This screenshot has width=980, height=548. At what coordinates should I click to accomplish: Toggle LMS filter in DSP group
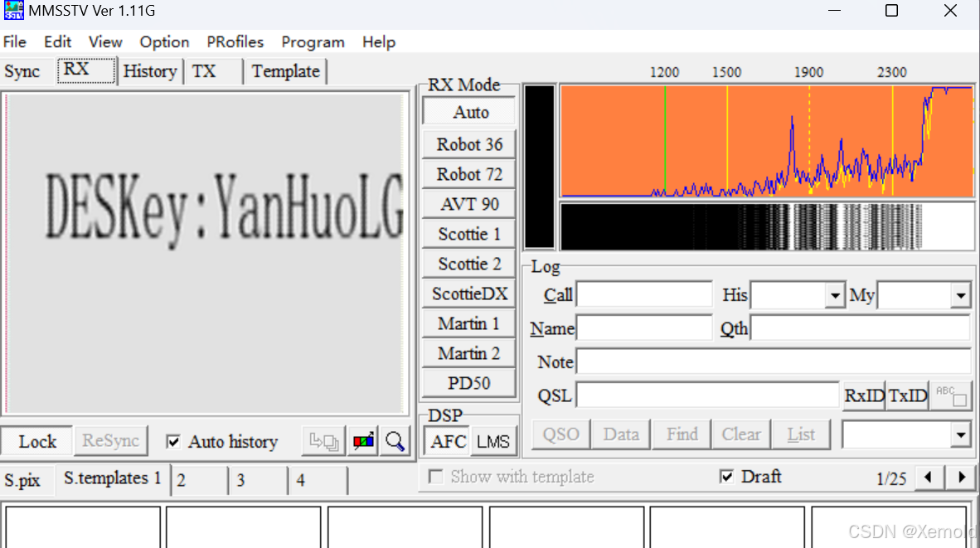click(493, 442)
